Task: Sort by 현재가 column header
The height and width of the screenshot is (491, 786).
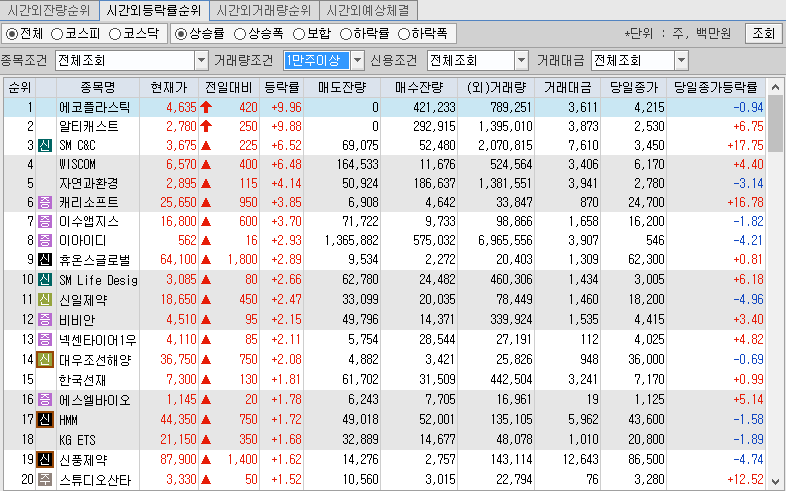Action: (169, 88)
